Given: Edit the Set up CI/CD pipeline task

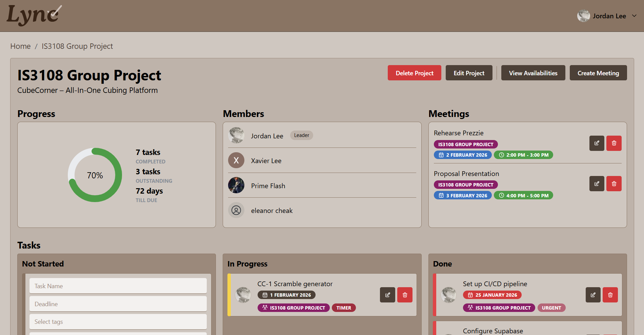Looking at the screenshot, I should click(593, 295).
